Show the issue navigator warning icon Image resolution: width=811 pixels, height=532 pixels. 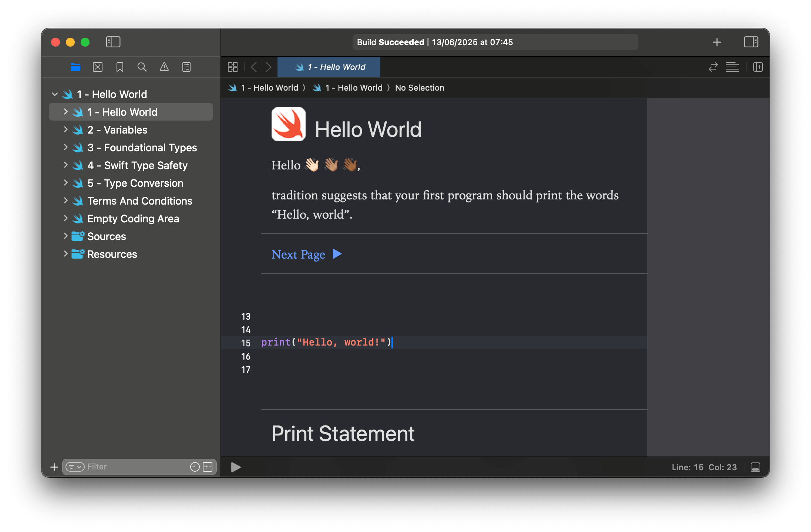164,67
